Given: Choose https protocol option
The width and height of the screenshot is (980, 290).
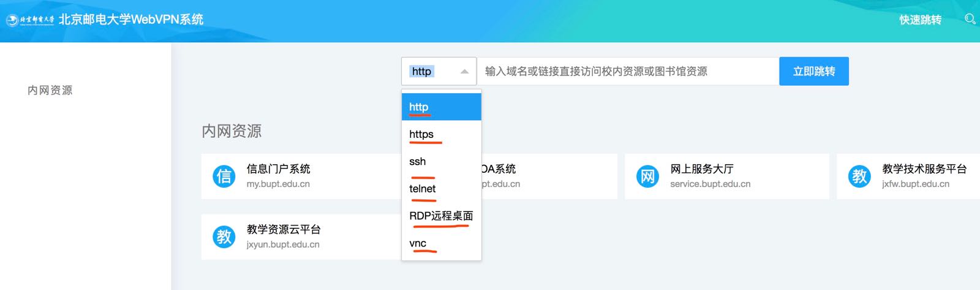Looking at the screenshot, I should click(442, 134).
